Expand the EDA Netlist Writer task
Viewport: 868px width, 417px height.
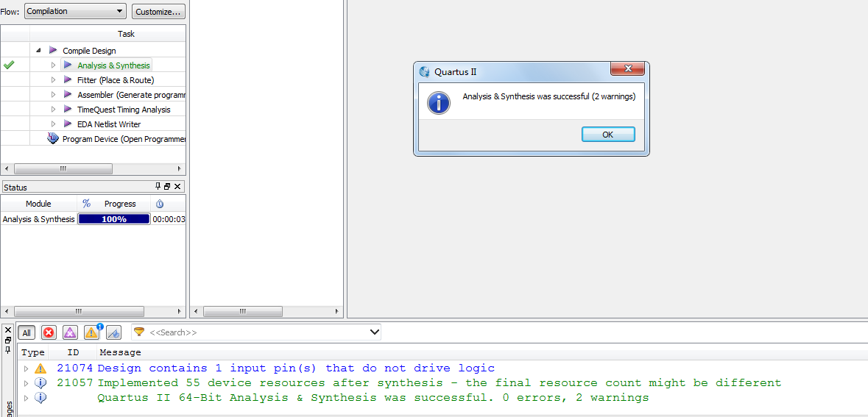point(54,124)
